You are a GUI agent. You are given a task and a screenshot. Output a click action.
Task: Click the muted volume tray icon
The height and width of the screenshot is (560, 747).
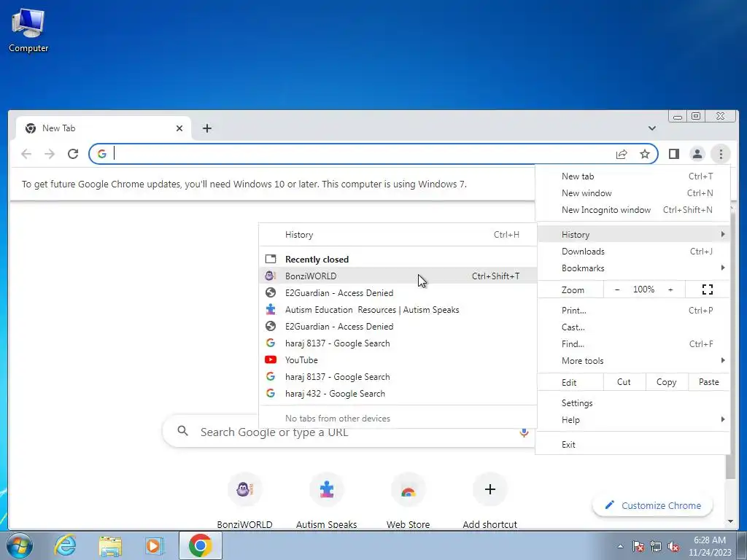(673, 546)
